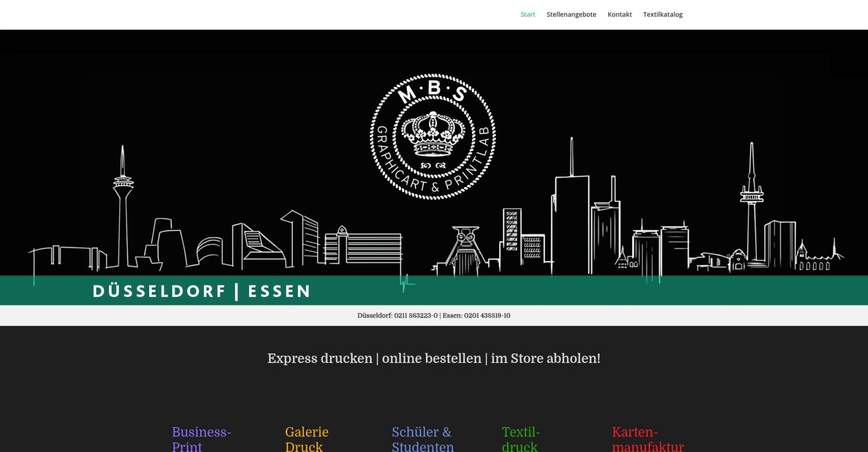
Task: Click the Essen phone number 0201 438819-10
Action: pyautogui.click(x=487, y=316)
